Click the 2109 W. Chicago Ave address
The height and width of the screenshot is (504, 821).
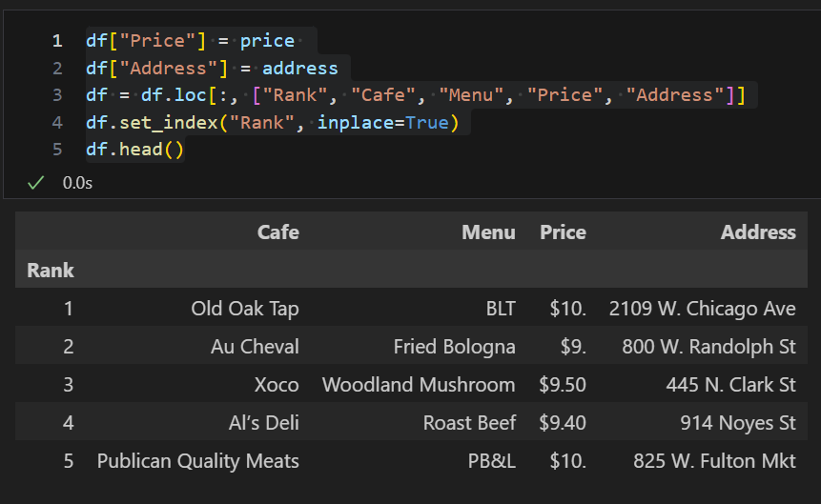click(x=702, y=309)
